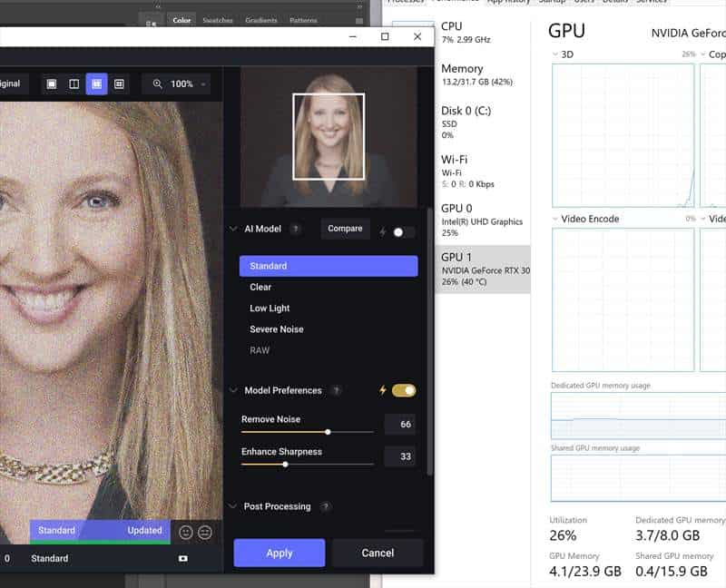Click the Standard status text in bottom bar
Screen dimensions: 726x588
[x=50, y=558]
